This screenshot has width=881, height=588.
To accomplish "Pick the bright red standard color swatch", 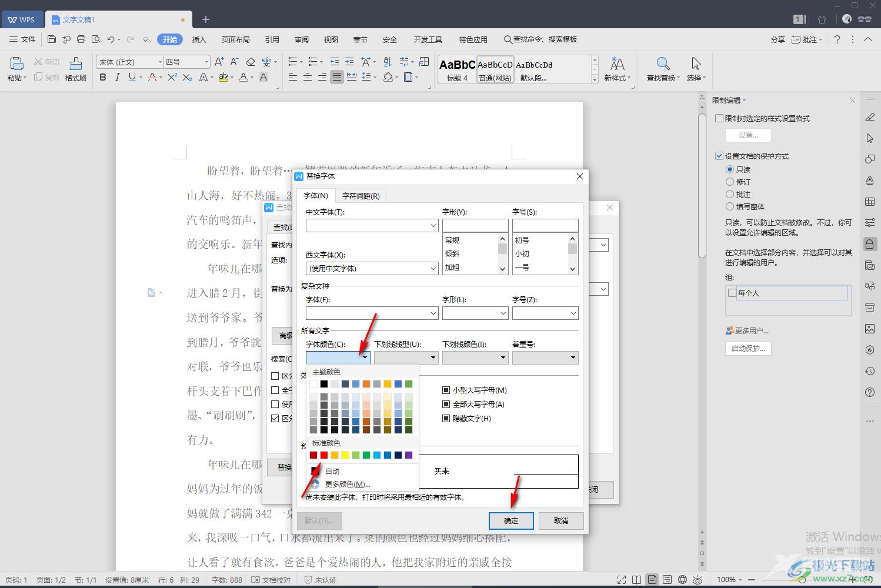I will pos(324,455).
